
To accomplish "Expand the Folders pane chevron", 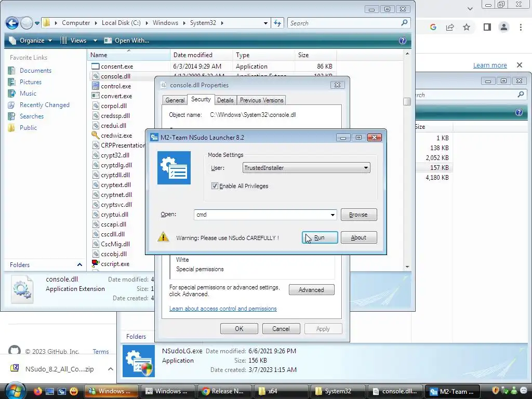I will click(79, 264).
